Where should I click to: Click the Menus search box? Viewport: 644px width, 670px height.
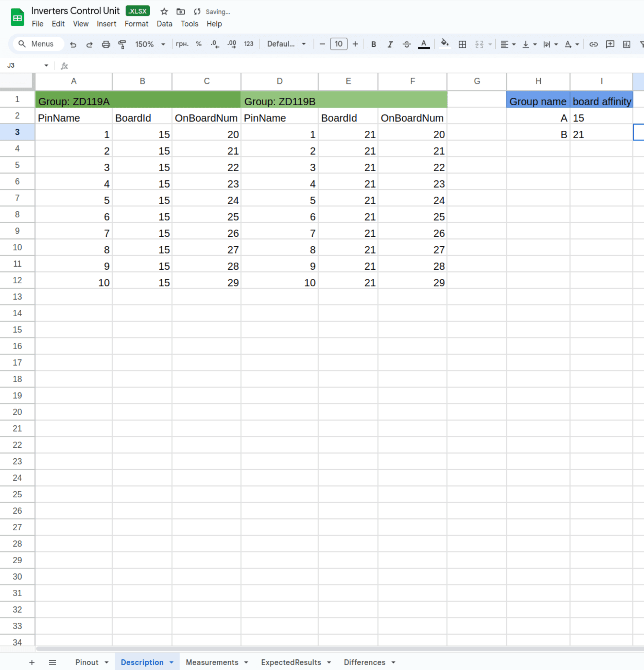(x=38, y=44)
